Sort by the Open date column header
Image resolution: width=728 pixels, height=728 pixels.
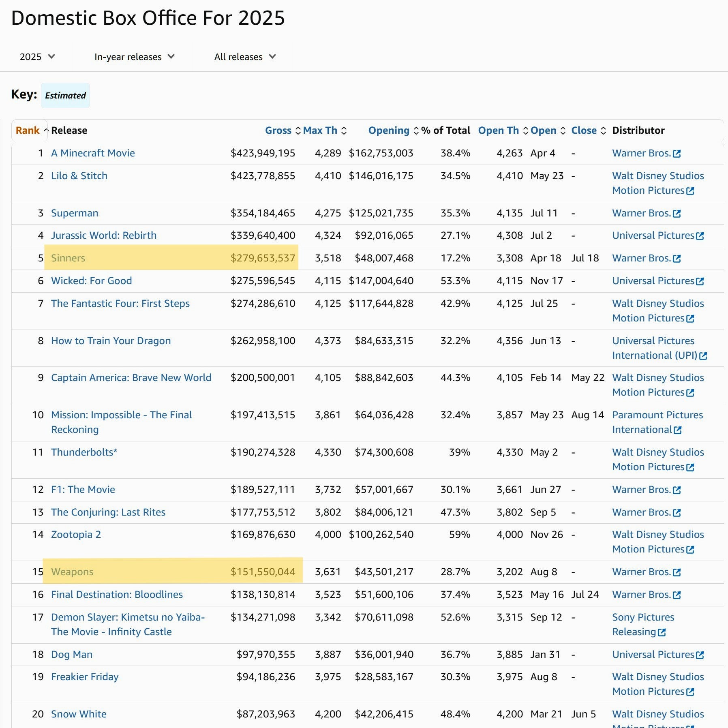543,131
